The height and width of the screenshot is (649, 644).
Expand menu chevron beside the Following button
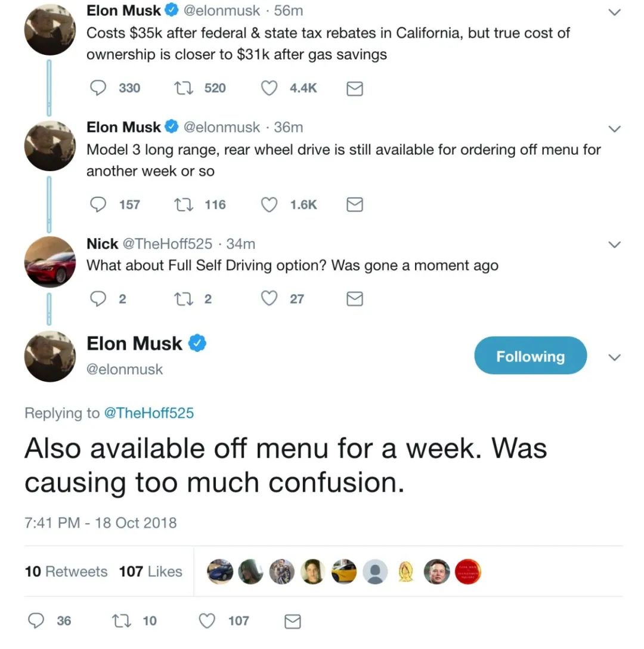tap(614, 357)
